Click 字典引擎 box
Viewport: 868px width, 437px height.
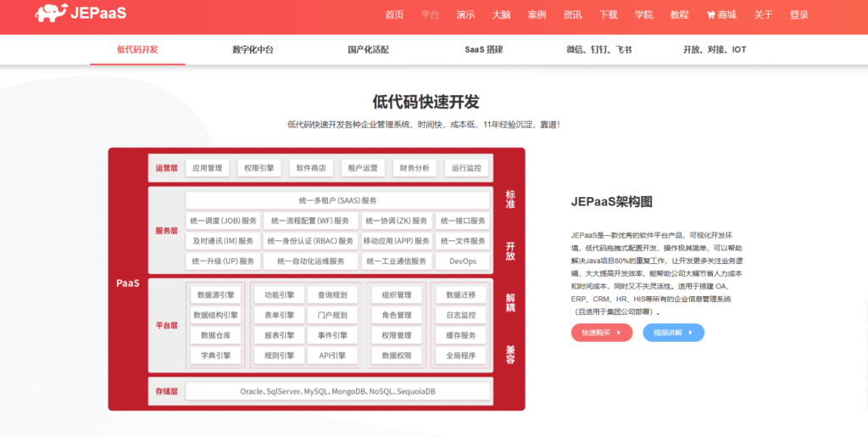click(215, 356)
